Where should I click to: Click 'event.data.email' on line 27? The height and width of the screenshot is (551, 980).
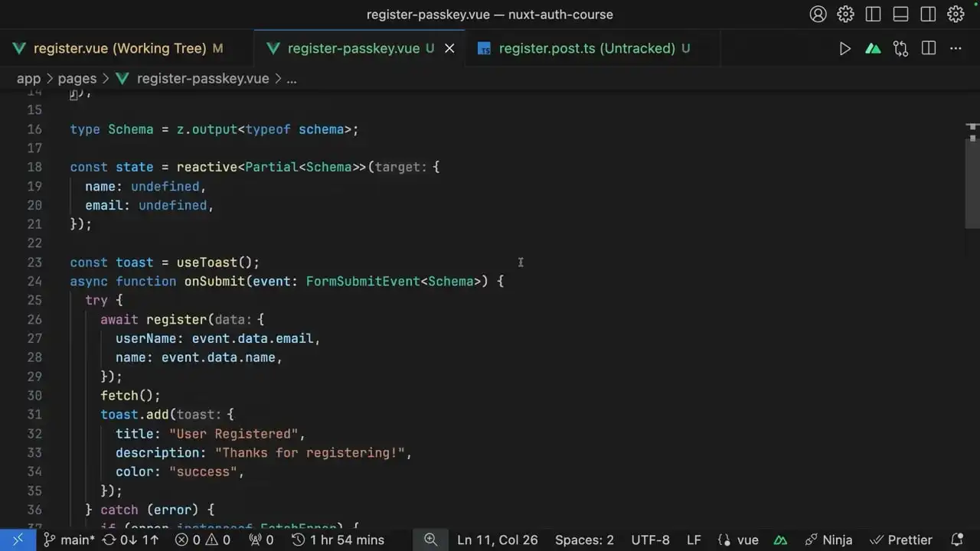[x=253, y=338]
